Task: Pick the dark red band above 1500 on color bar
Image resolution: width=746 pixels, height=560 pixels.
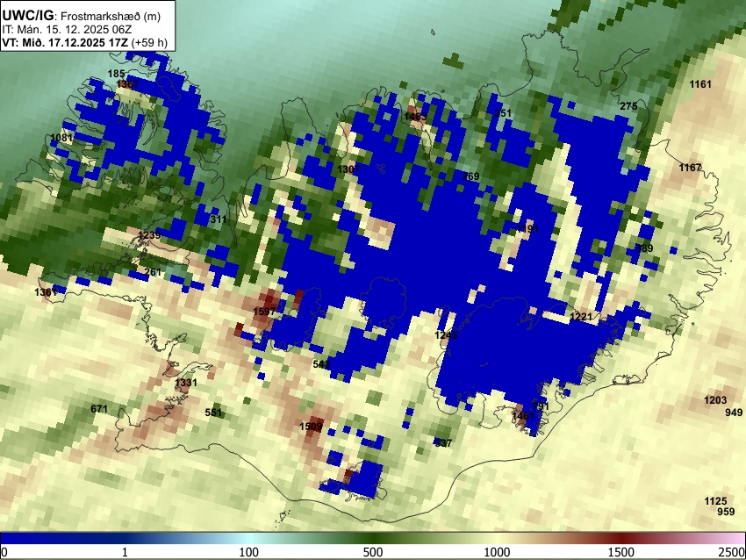Action: tap(620, 538)
